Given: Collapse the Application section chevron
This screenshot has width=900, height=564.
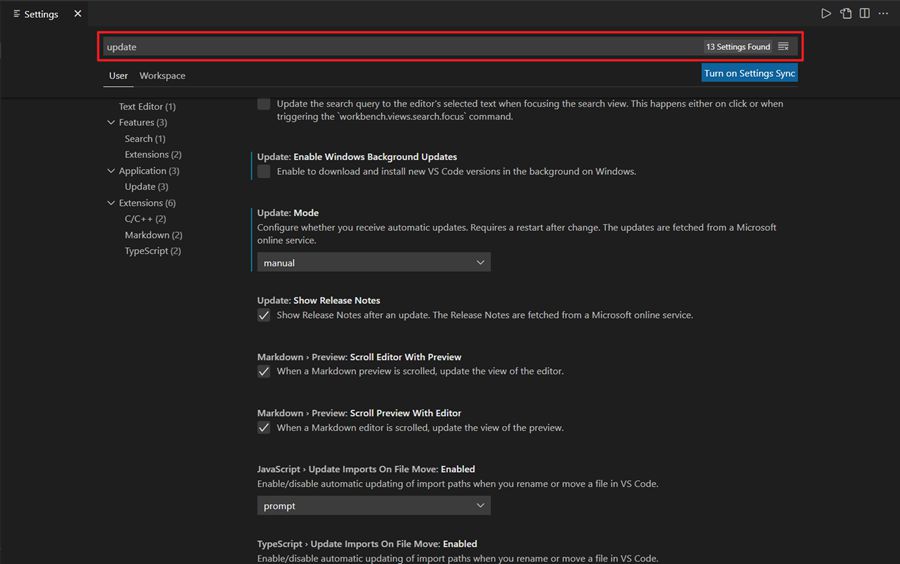Looking at the screenshot, I should coord(111,171).
